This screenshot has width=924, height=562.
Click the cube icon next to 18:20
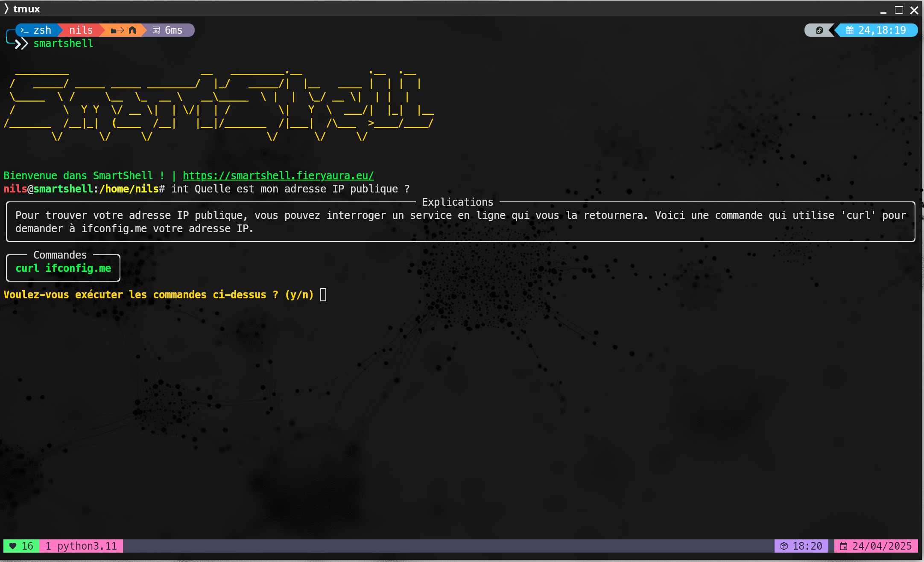(784, 546)
